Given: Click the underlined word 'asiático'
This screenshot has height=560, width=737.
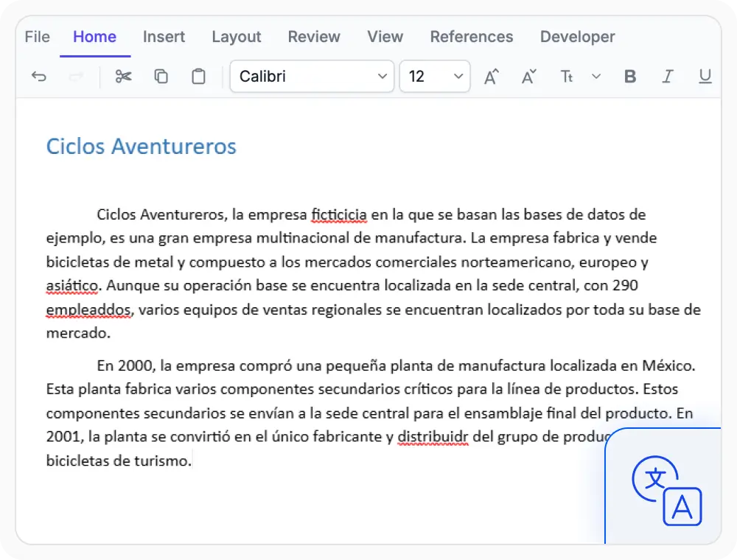Looking at the screenshot, I should (x=72, y=286).
